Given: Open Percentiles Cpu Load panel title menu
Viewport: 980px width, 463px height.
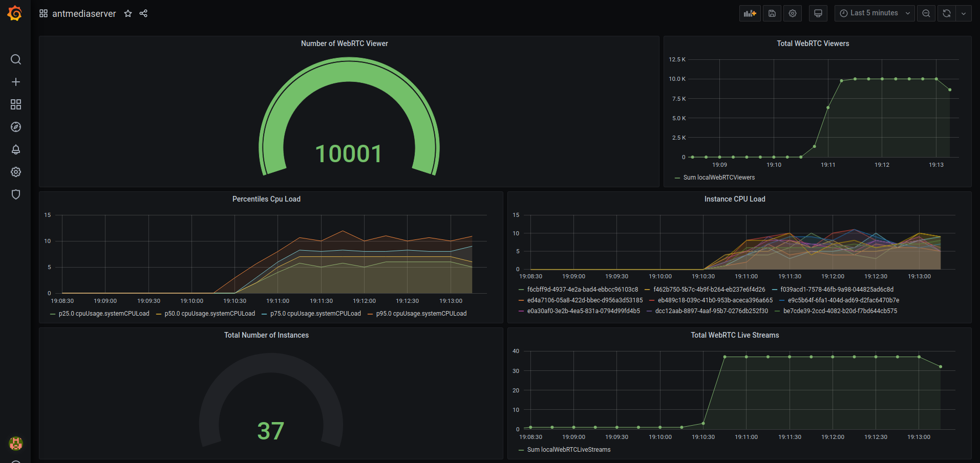Looking at the screenshot, I should pyautogui.click(x=266, y=199).
